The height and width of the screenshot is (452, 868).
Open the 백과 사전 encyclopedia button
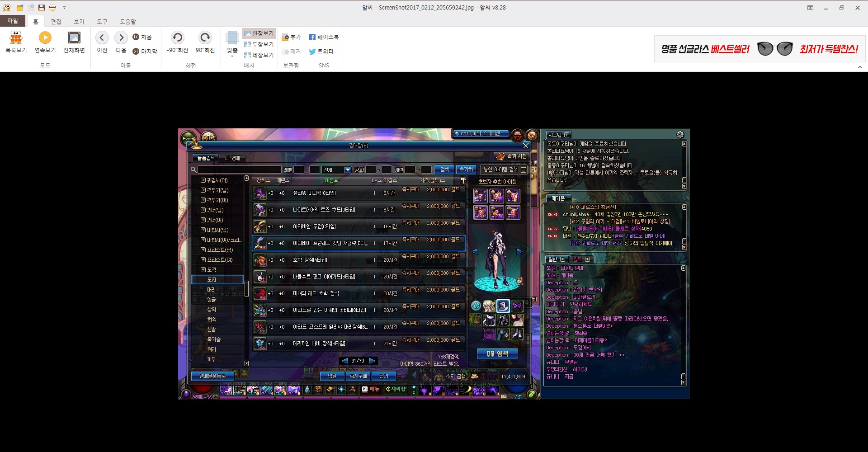511,156
